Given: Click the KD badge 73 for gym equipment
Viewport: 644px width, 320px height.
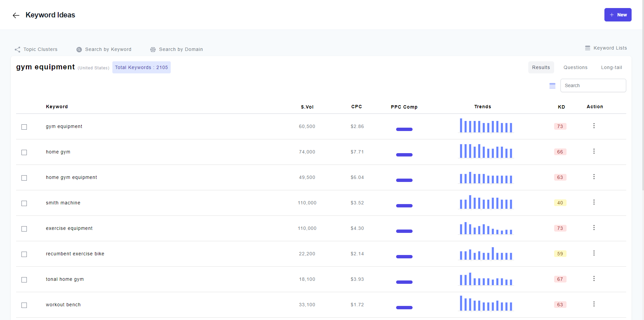Looking at the screenshot, I should tap(560, 126).
